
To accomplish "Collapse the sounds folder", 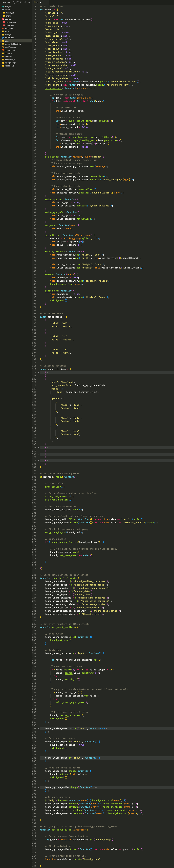I will [x=16, y=19].
